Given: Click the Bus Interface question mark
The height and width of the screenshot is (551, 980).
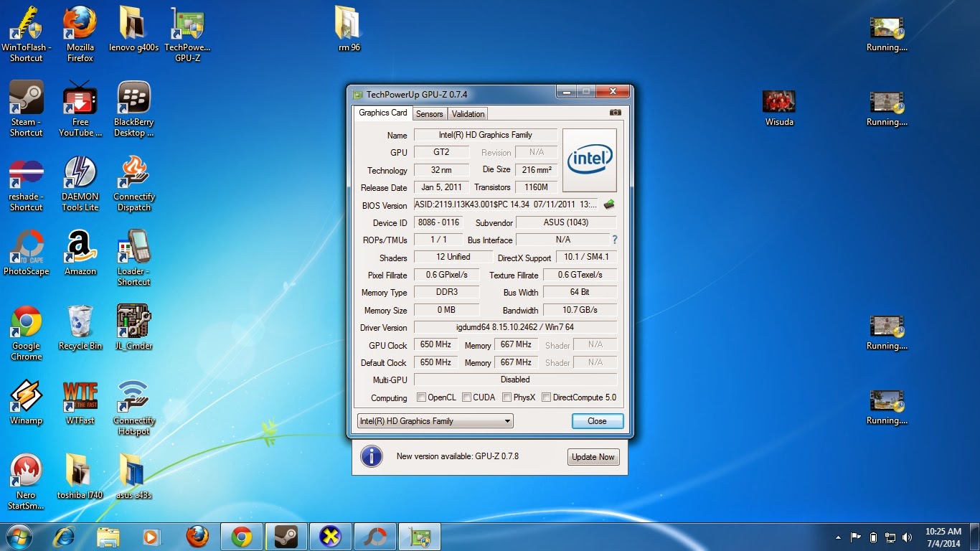Looking at the screenshot, I should point(615,240).
